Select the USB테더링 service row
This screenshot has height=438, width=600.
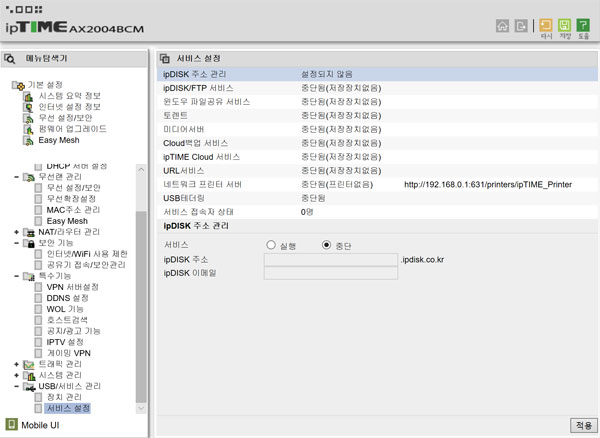pos(377,198)
